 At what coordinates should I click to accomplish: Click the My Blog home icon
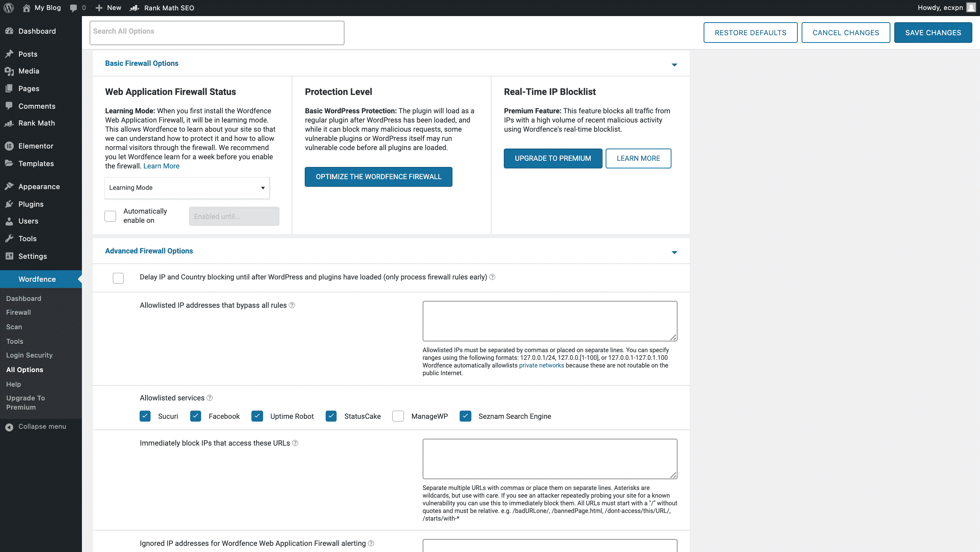(x=26, y=8)
